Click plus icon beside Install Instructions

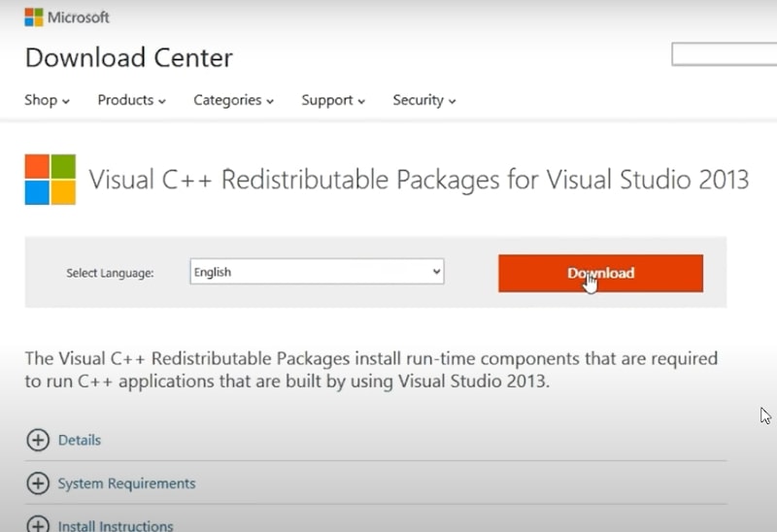[38, 524]
